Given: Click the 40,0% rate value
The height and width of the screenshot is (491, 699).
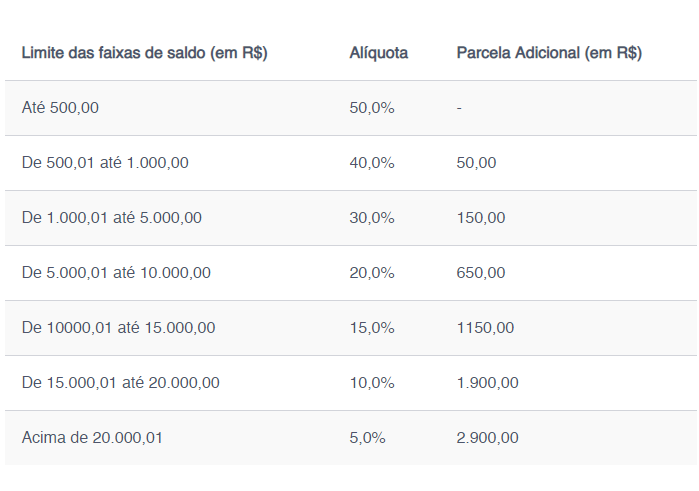Looking at the screenshot, I should click(x=372, y=163).
